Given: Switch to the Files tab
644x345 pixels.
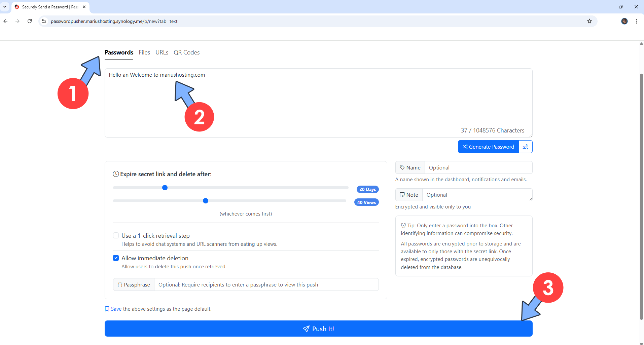Looking at the screenshot, I should coord(144,52).
